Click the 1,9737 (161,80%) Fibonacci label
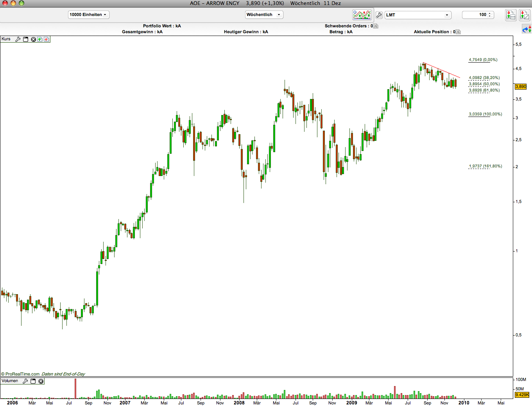 coord(485,166)
